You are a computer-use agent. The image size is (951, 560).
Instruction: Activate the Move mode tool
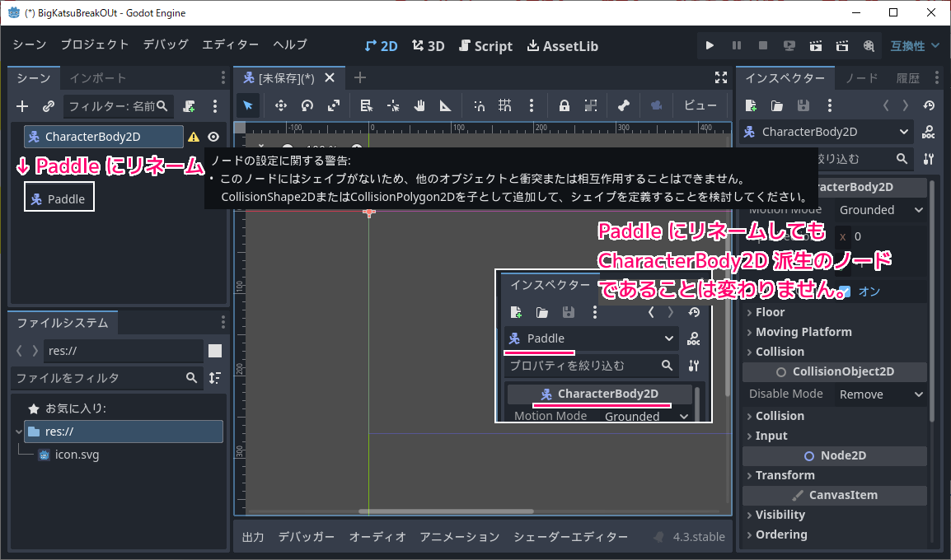[280, 105]
